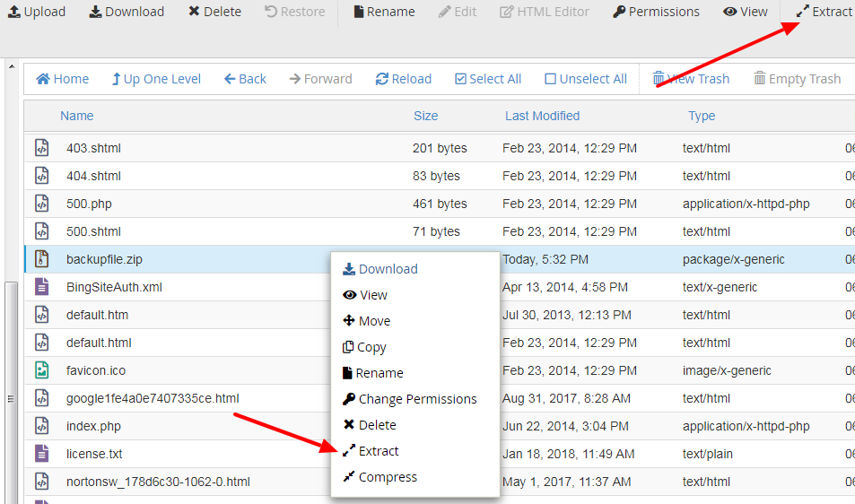The image size is (855, 504).
Task: Select Change Permissions in context menu
Action: click(416, 399)
